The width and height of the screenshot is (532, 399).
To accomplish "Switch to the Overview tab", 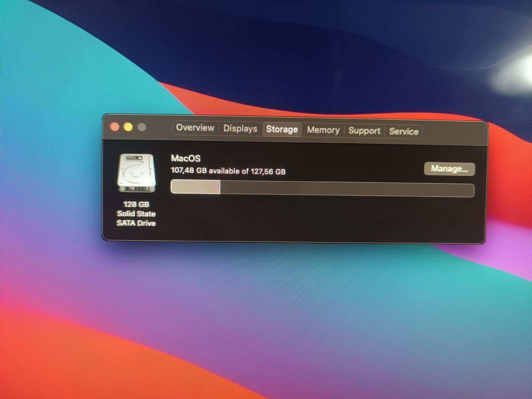I will 195,128.
